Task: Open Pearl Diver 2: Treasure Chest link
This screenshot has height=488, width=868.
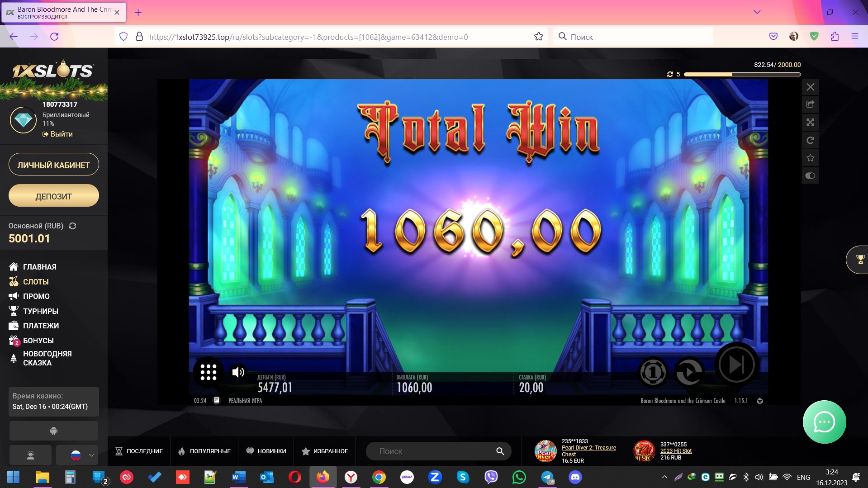Action: [588, 451]
